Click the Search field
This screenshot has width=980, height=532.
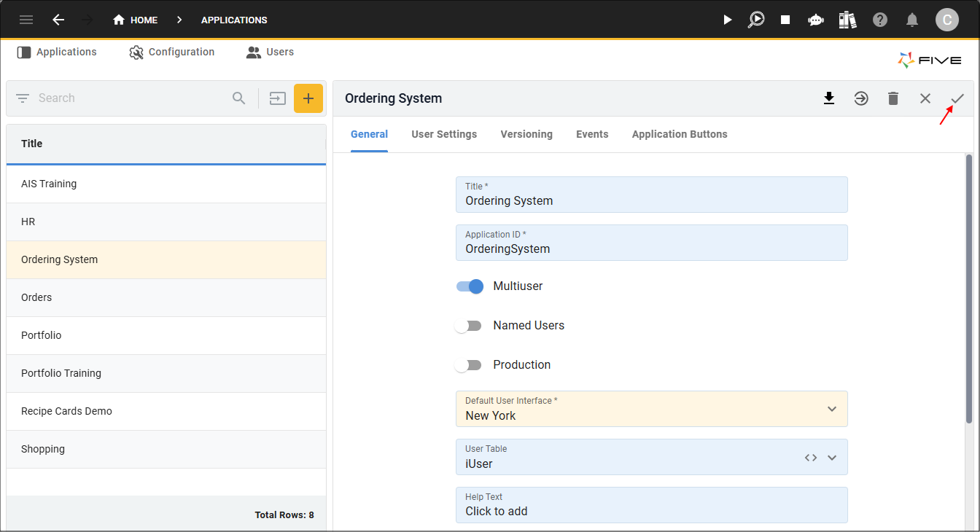tap(131, 98)
